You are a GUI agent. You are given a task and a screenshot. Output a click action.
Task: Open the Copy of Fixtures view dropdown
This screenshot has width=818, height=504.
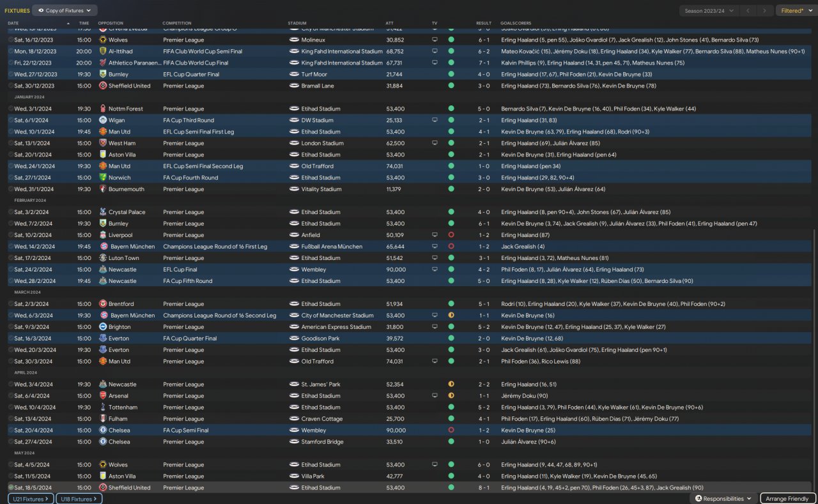click(65, 10)
